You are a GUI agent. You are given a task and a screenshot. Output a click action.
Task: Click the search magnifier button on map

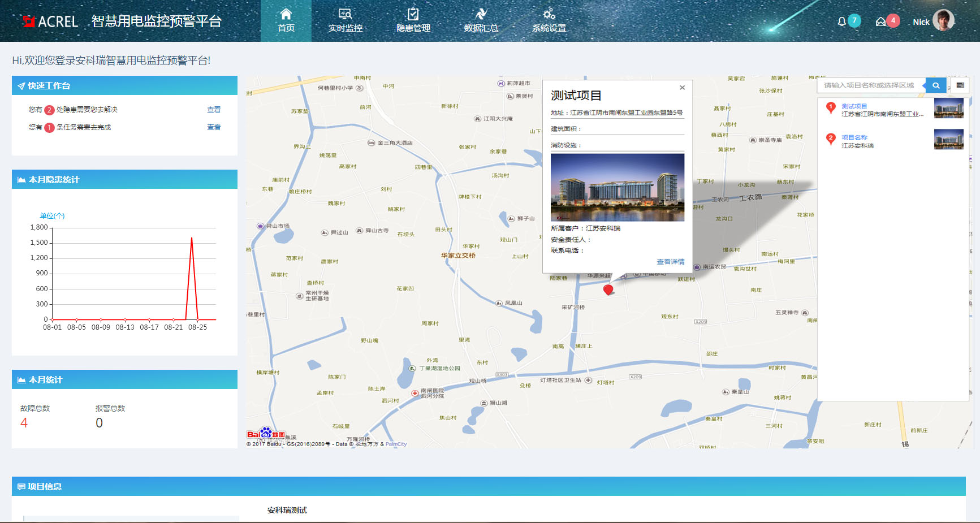[936, 85]
